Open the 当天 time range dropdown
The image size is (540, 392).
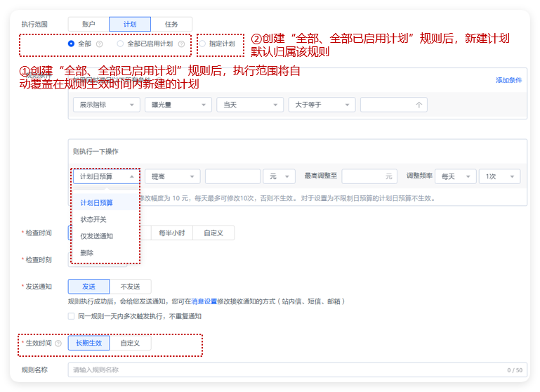click(x=250, y=105)
